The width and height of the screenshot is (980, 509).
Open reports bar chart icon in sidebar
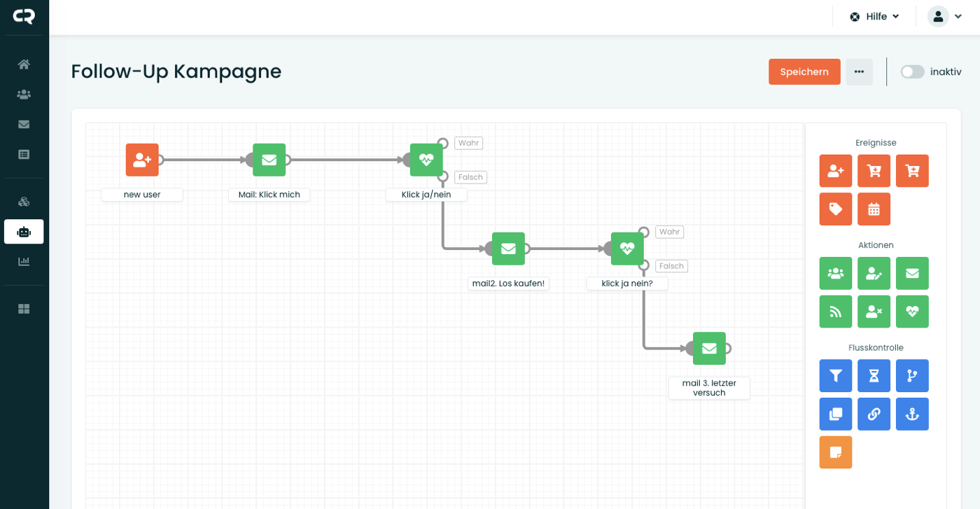pyautogui.click(x=24, y=261)
